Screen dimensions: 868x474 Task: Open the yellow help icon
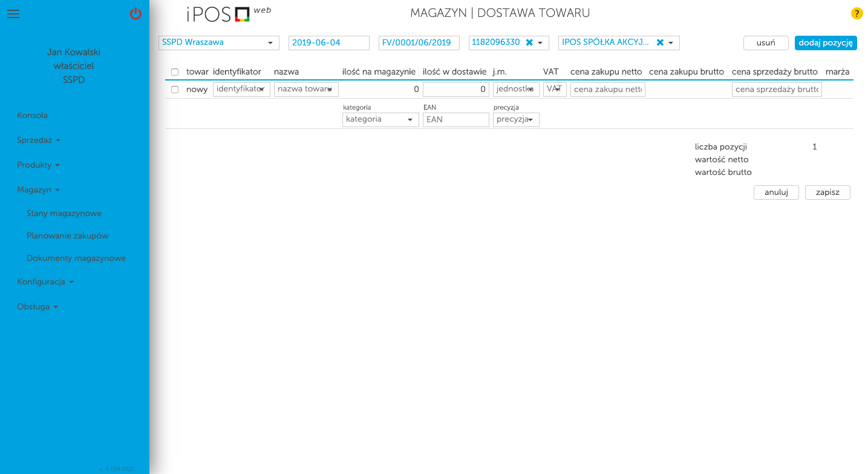(857, 13)
